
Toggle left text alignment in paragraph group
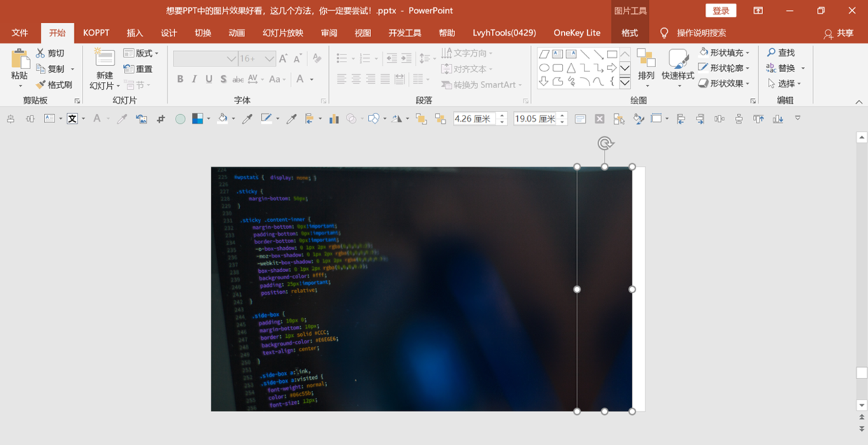pyautogui.click(x=342, y=79)
